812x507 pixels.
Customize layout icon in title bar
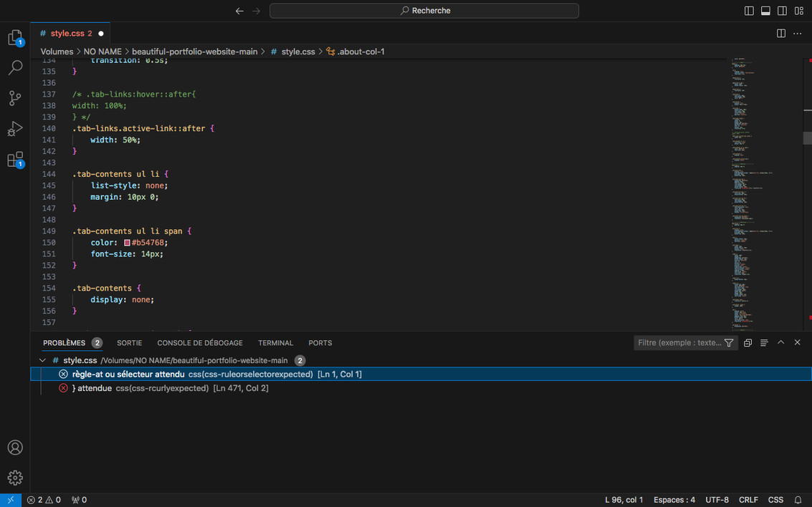[x=799, y=11]
